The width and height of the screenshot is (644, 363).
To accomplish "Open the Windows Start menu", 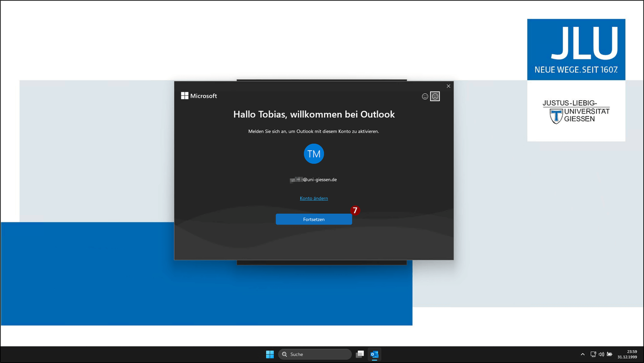I will tap(270, 354).
